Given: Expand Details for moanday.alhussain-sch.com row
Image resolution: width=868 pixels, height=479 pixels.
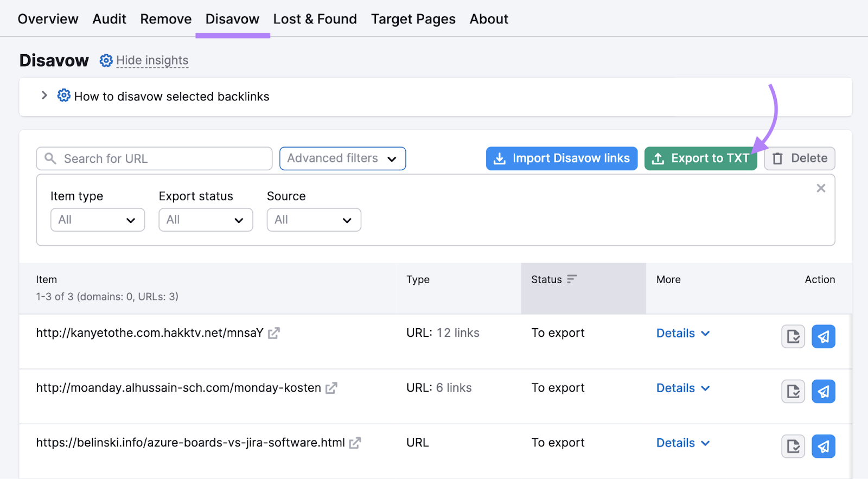Looking at the screenshot, I should pyautogui.click(x=683, y=388).
